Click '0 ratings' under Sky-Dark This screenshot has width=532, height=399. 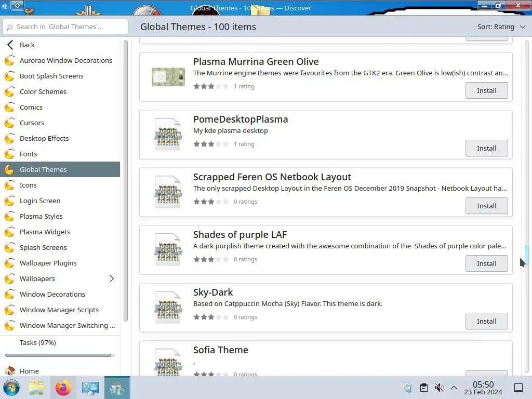pos(245,317)
